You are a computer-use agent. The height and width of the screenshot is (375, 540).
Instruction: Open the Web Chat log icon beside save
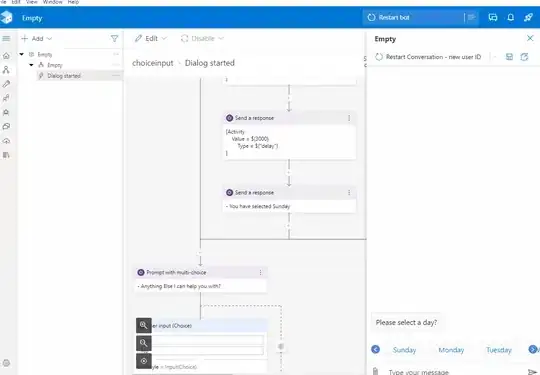pyautogui.click(x=524, y=57)
